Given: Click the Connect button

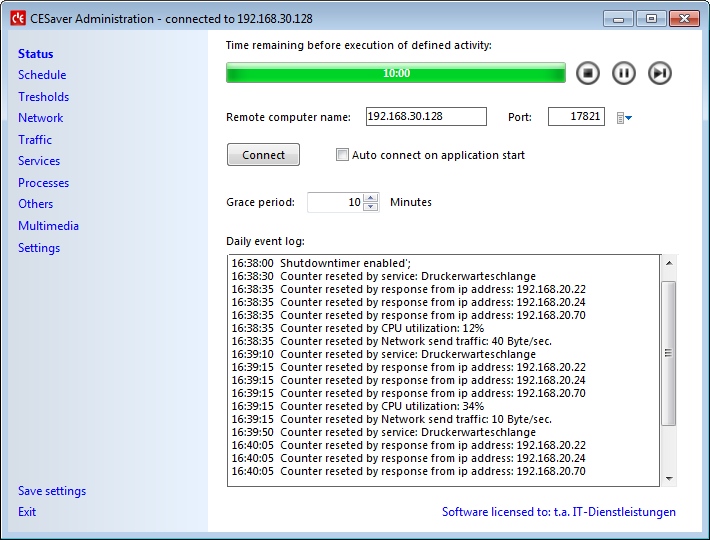Looking at the screenshot, I should click(x=263, y=155).
